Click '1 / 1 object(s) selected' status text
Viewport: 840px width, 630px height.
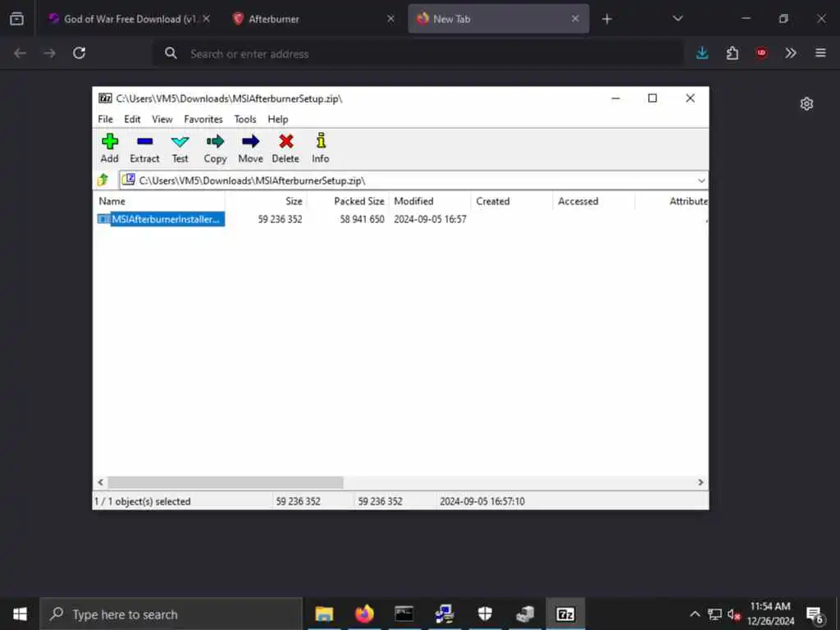[143, 501]
